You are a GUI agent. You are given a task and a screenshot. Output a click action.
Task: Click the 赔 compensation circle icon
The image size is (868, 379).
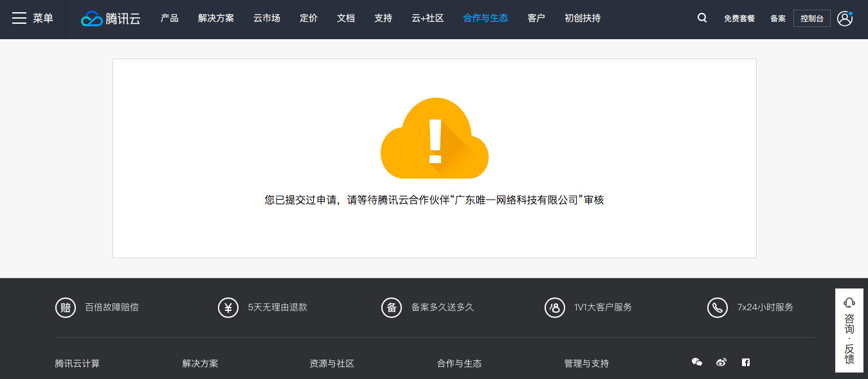(66, 308)
